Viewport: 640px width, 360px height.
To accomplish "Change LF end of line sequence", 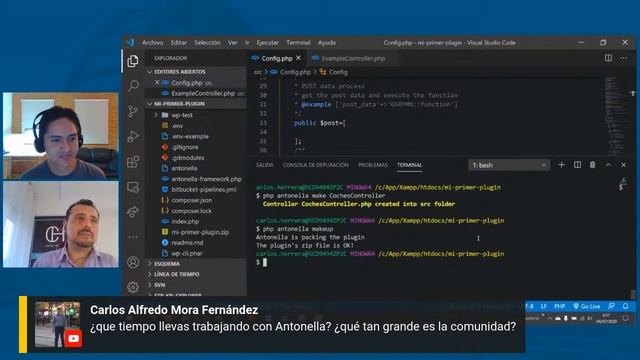I will point(544,306).
